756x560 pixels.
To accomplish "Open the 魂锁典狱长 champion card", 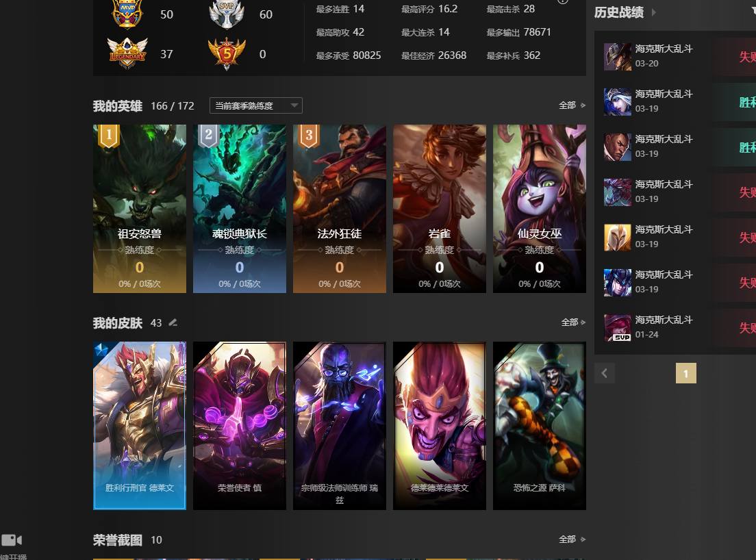I will point(240,209).
